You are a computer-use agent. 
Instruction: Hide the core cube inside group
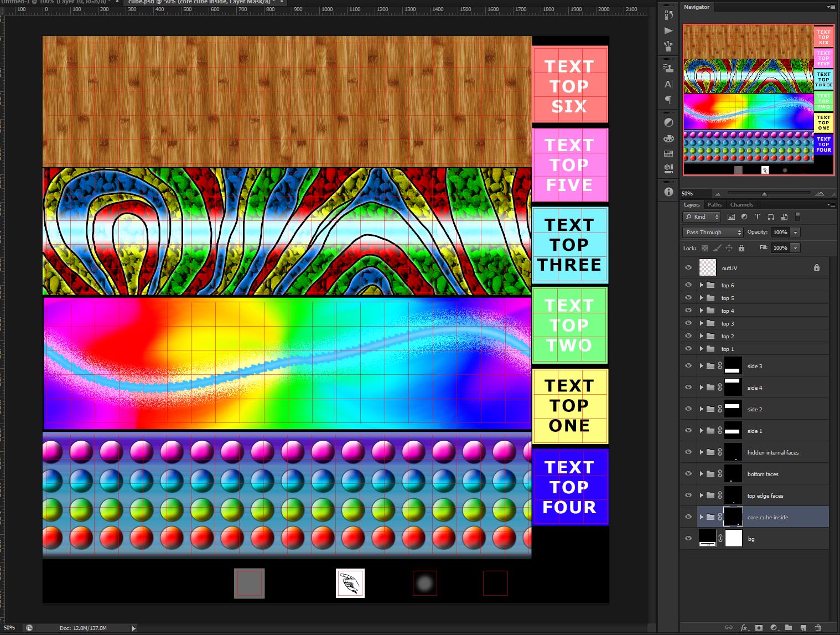[x=688, y=517]
